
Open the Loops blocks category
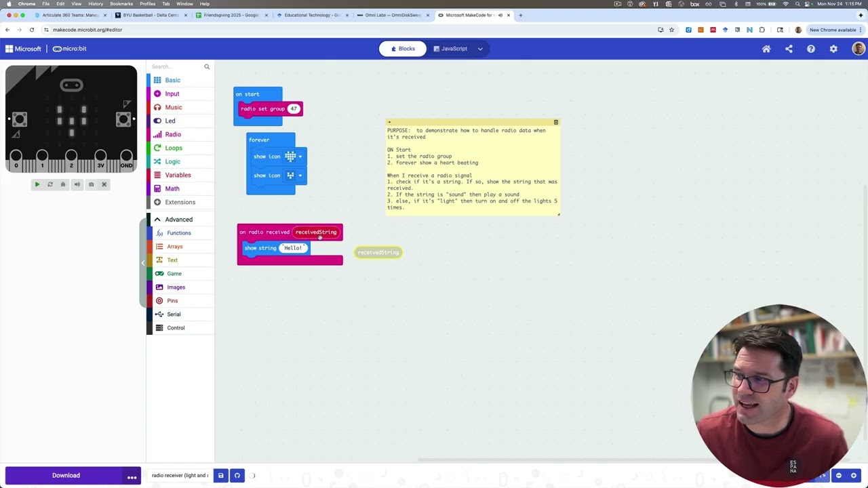pyautogui.click(x=180, y=148)
